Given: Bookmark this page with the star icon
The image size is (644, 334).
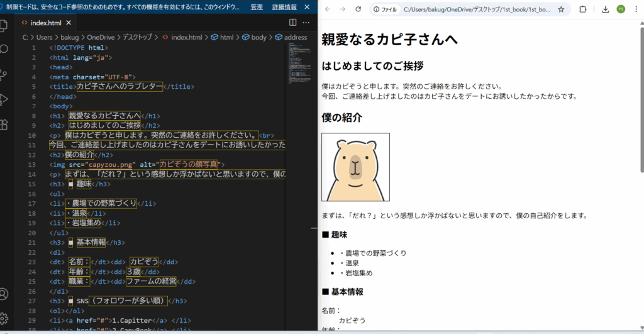Looking at the screenshot, I should (x=561, y=9).
